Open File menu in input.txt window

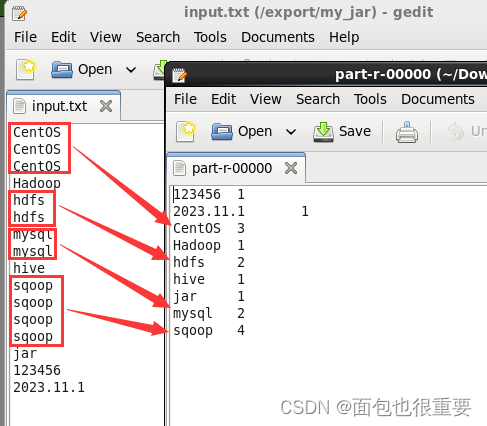click(x=25, y=37)
